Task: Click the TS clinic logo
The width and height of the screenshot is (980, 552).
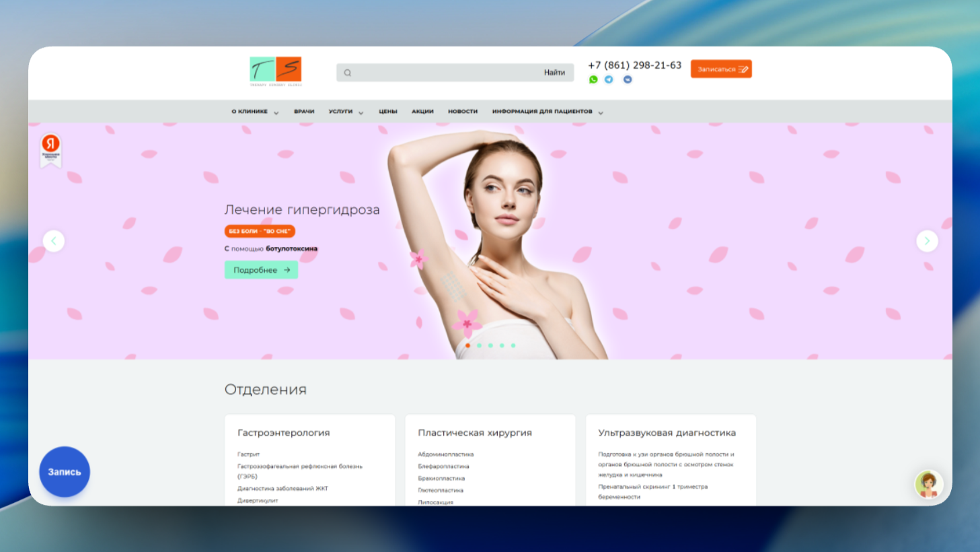Action: click(x=276, y=71)
